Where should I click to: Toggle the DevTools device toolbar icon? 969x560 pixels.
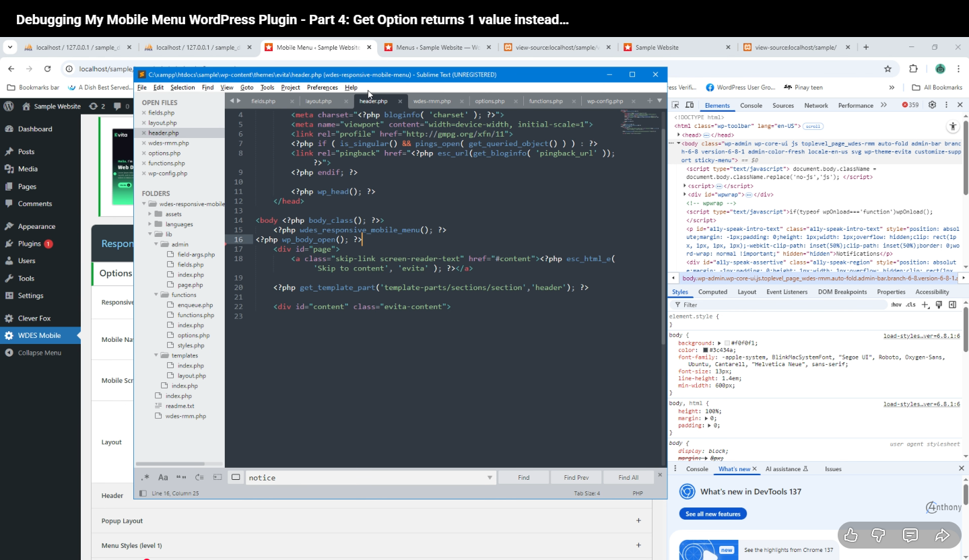[690, 106]
